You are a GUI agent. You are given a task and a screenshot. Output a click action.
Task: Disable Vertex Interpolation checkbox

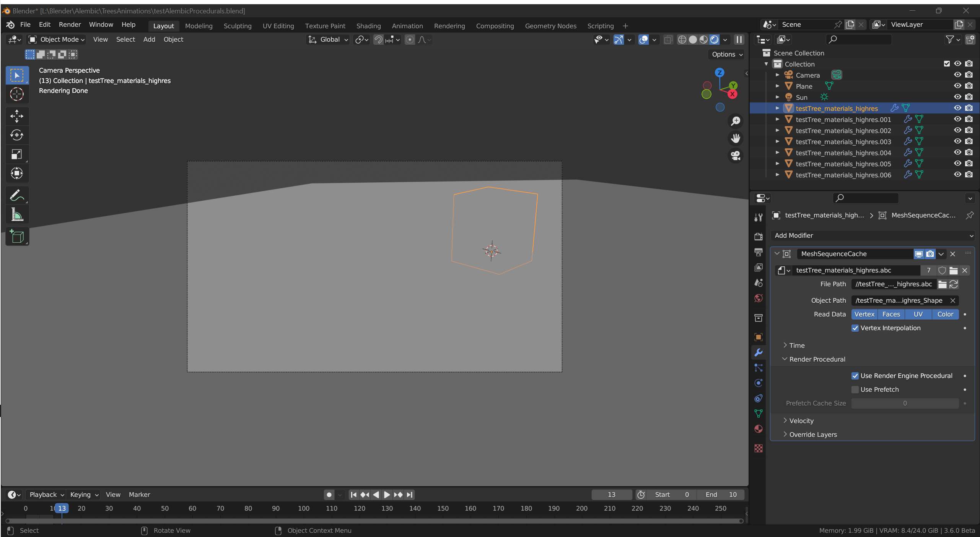coord(855,328)
